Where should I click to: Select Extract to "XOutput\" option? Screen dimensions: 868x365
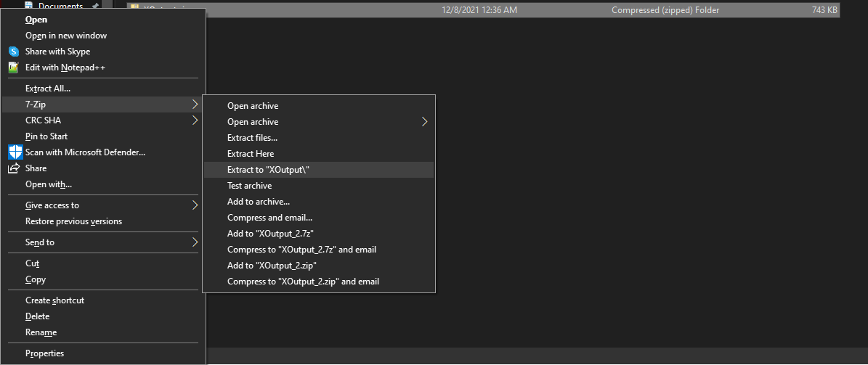click(x=273, y=170)
